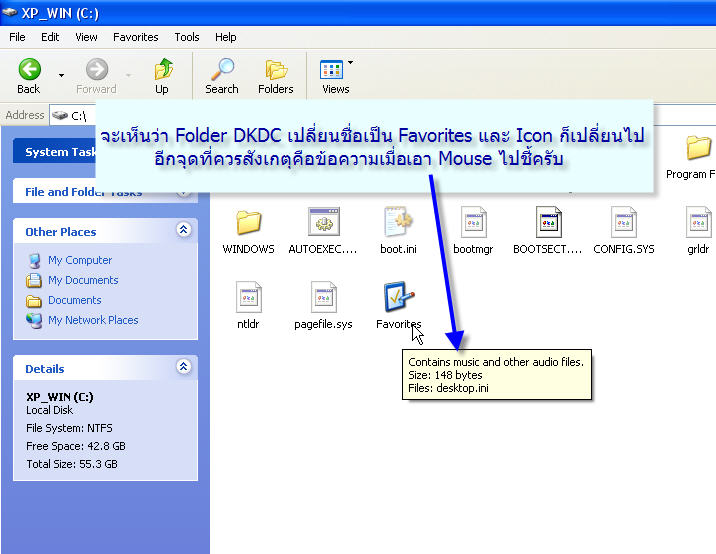Select the Program Files folder icon
716x554 pixels.
pos(699,148)
